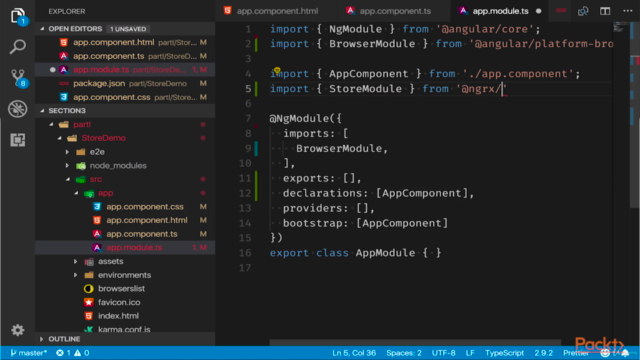
Task: Open index.html in file tree
Action: click(x=125, y=316)
